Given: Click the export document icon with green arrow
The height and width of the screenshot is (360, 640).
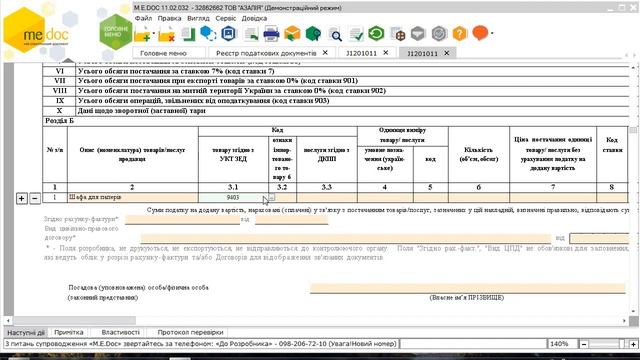Looking at the screenshot, I should tap(251, 34).
